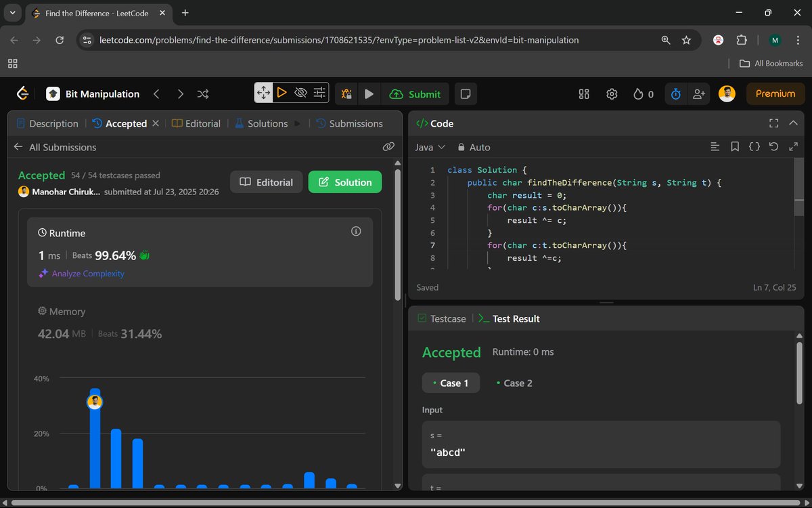Copy the submission link icon
Viewport: 812px width, 508px height.
(x=388, y=146)
